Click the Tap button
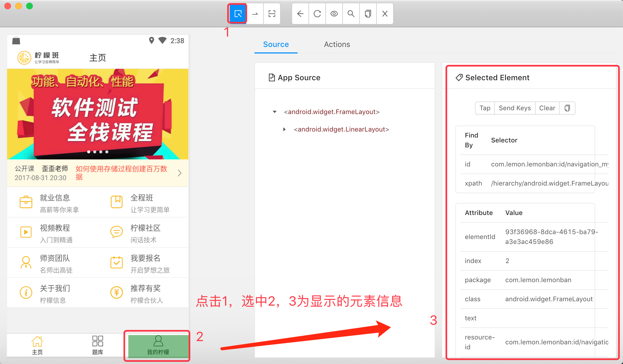This screenshot has height=364, width=623. [485, 108]
